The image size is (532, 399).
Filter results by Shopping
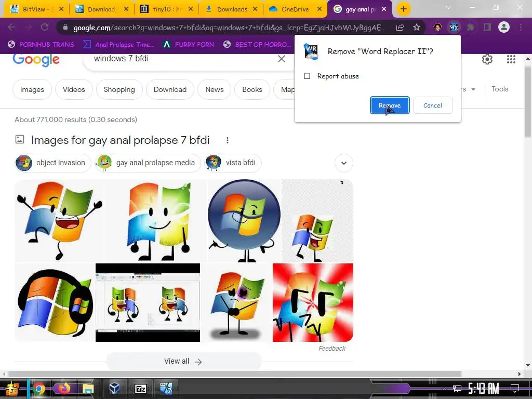click(119, 89)
